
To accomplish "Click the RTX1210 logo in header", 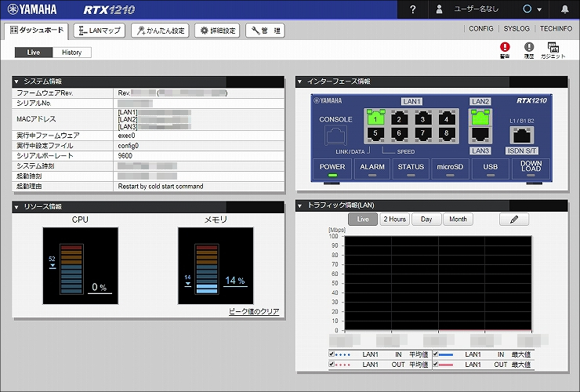I will pyautogui.click(x=109, y=9).
